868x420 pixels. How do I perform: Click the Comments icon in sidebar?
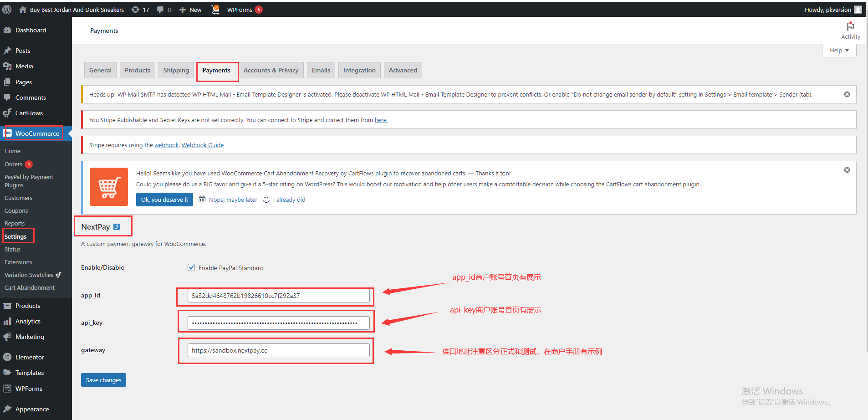click(7, 97)
